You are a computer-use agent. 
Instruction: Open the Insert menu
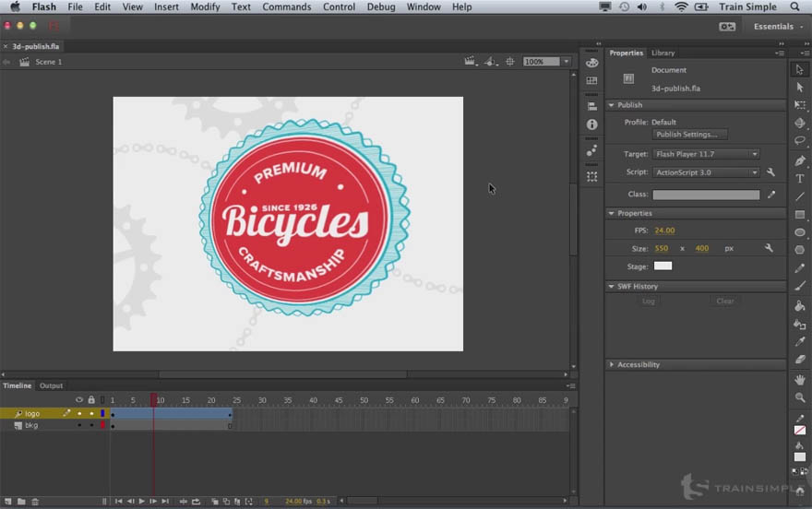point(166,6)
